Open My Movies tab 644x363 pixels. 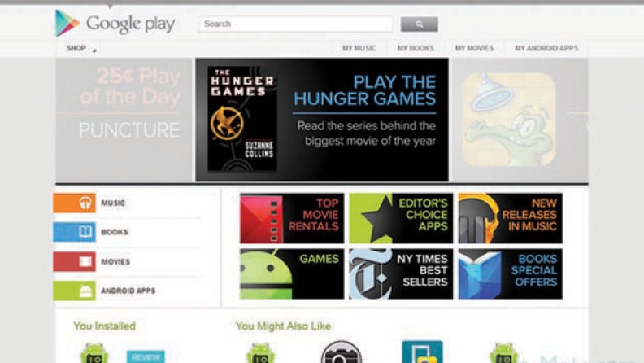[x=474, y=48]
